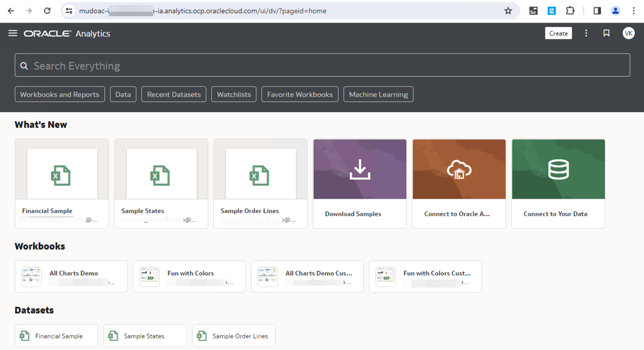Screen dimensions: 644x350
Task: Select the Recent Datasets filter
Action: [x=174, y=94]
